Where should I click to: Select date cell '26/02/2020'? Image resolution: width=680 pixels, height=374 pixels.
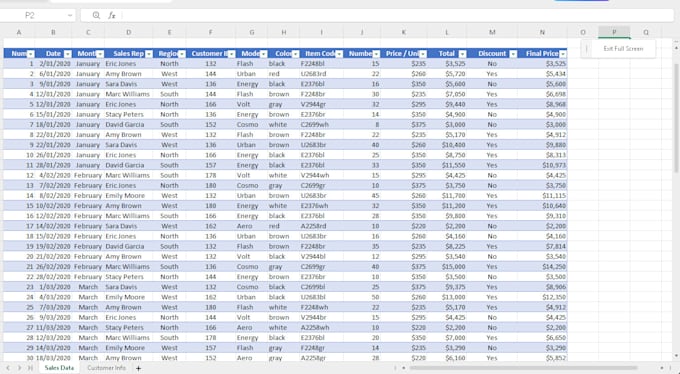pos(53,267)
